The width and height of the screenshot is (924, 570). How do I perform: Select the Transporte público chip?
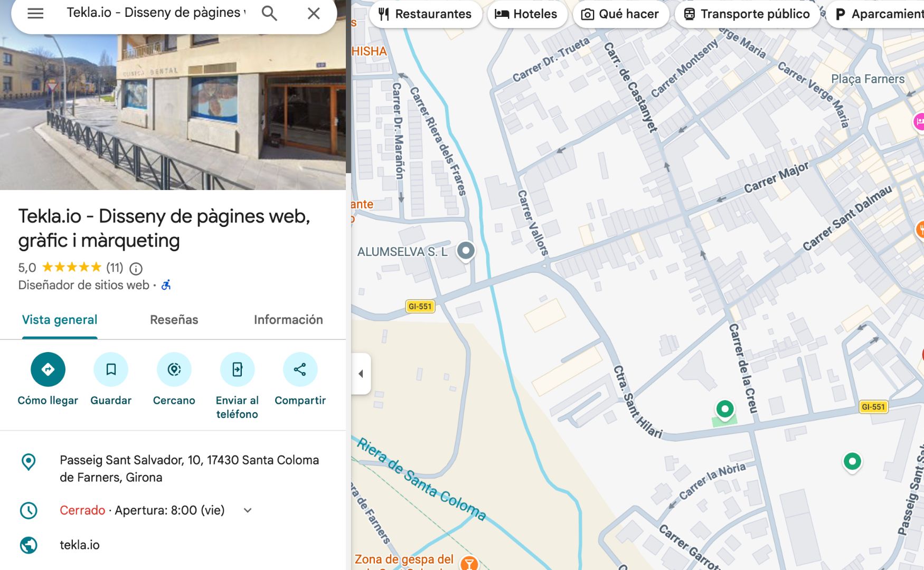pyautogui.click(x=747, y=14)
